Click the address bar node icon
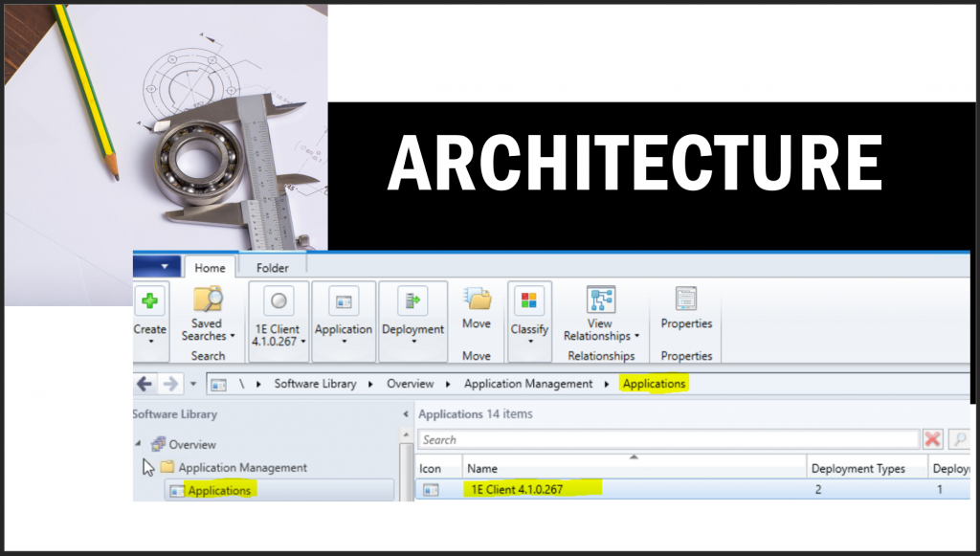Viewport: 980px width, 556px height. point(218,384)
